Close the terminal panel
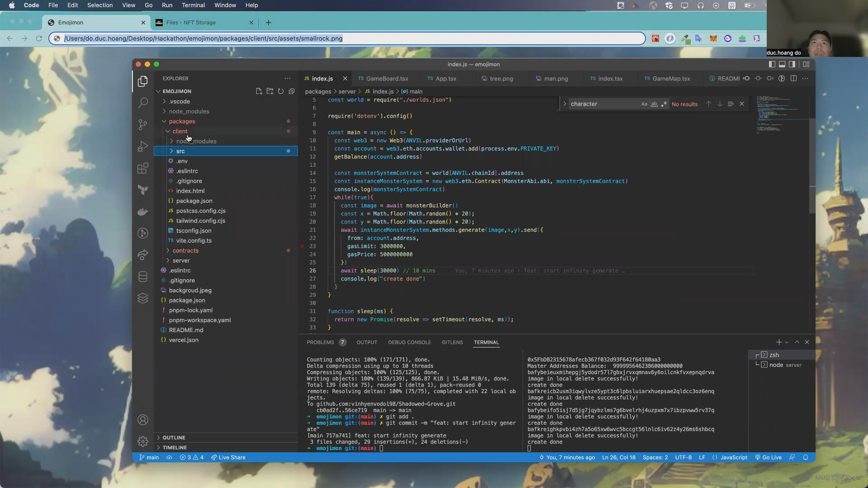This screenshot has width=868, height=488. [807, 342]
